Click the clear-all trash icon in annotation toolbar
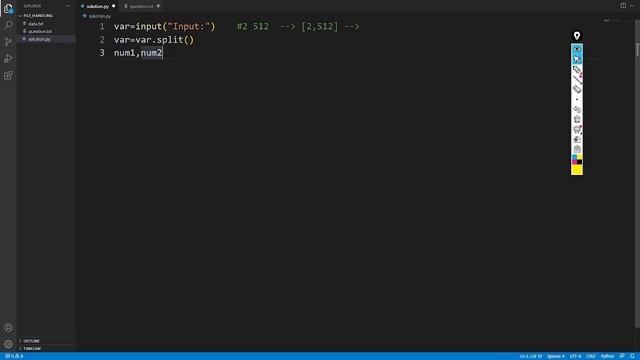This screenshot has height=360, width=640. pyautogui.click(x=577, y=120)
